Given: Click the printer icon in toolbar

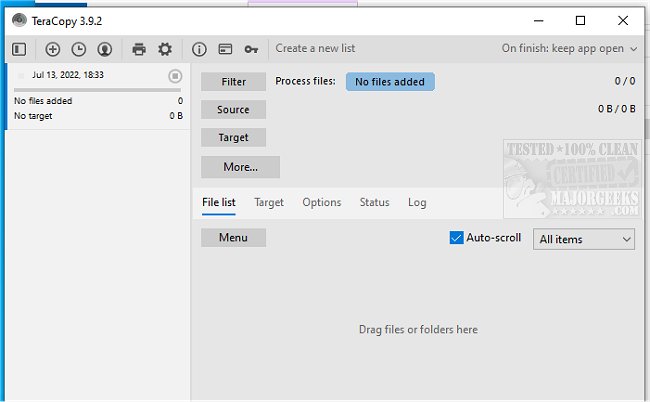Looking at the screenshot, I should point(139,49).
